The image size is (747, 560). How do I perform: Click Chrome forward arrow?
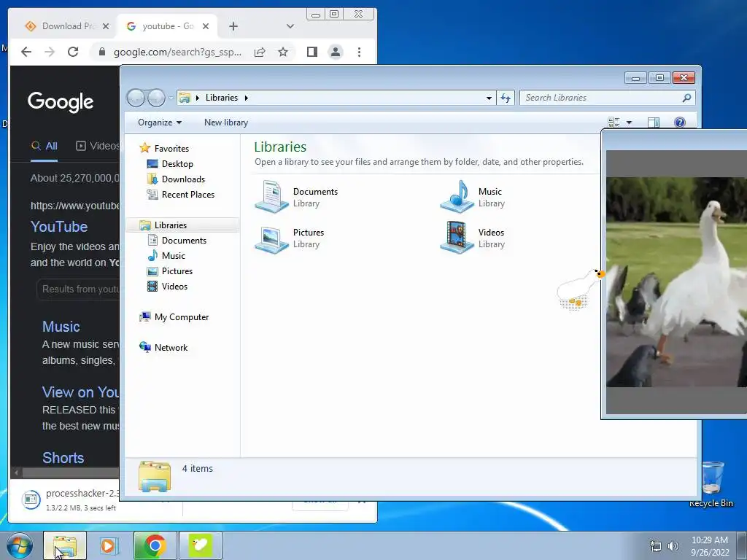[x=50, y=52]
